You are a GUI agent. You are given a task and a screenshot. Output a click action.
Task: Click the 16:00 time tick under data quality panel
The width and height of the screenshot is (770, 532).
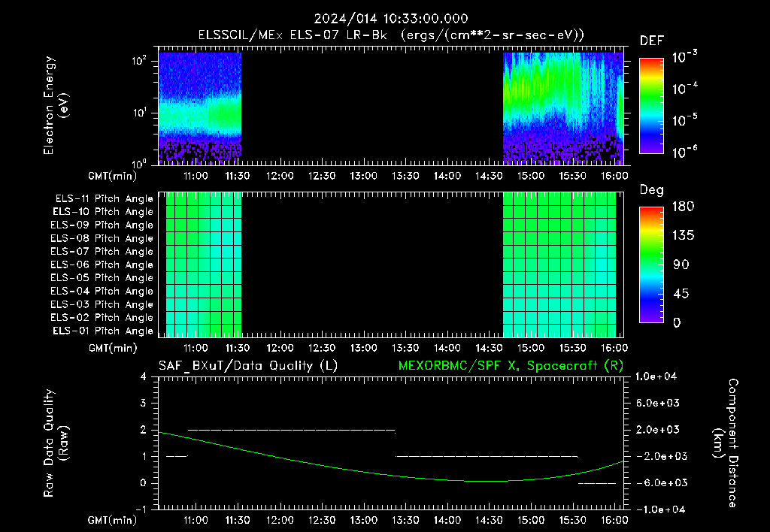615,520
